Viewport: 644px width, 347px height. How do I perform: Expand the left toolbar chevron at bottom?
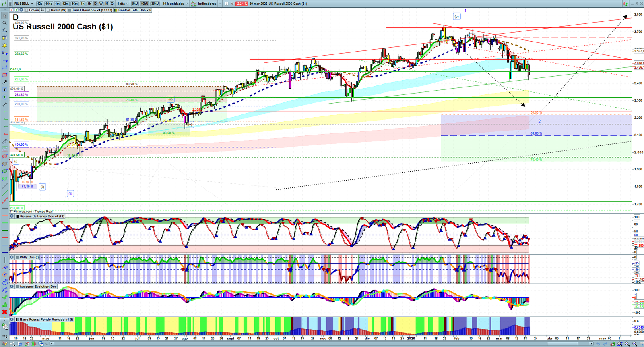coord(4,320)
